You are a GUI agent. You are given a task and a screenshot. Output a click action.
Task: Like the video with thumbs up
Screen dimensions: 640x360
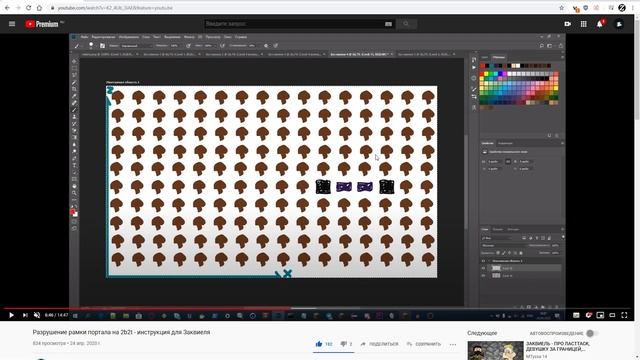point(319,344)
